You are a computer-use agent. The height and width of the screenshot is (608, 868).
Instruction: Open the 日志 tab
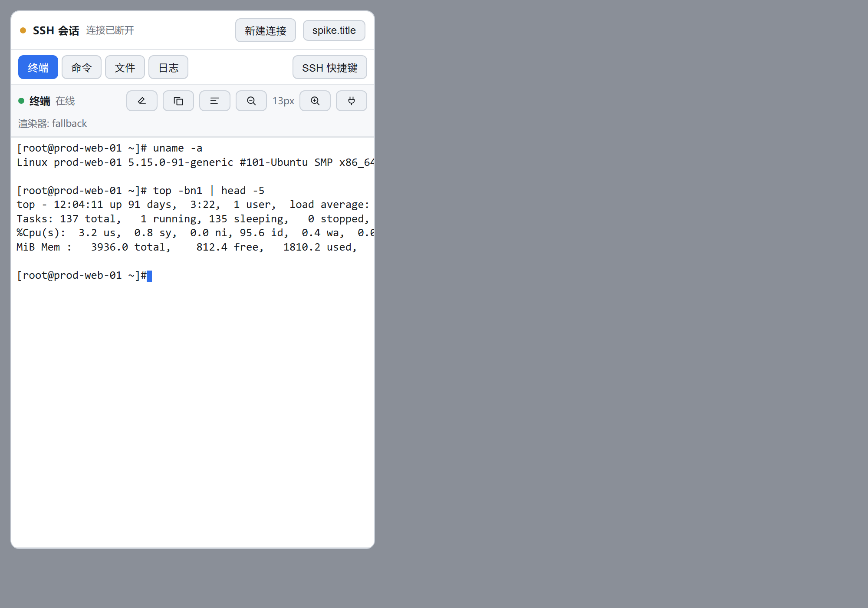[x=168, y=67]
